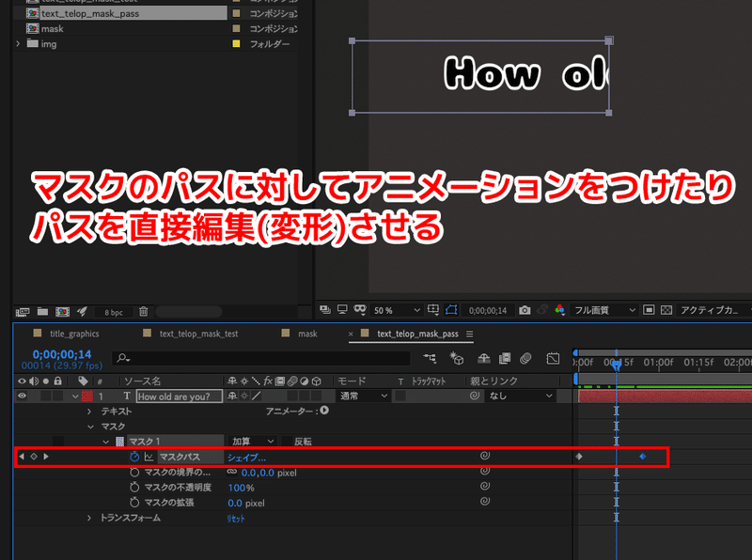Click the composition mini-flowchart icon
The image size is (752, 560).
[430, 357]
